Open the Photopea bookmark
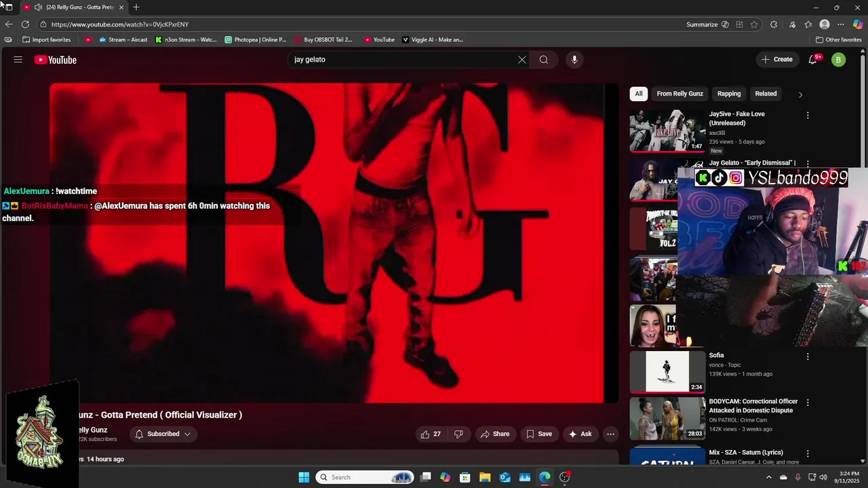868x488 pixels. (256, 39)
